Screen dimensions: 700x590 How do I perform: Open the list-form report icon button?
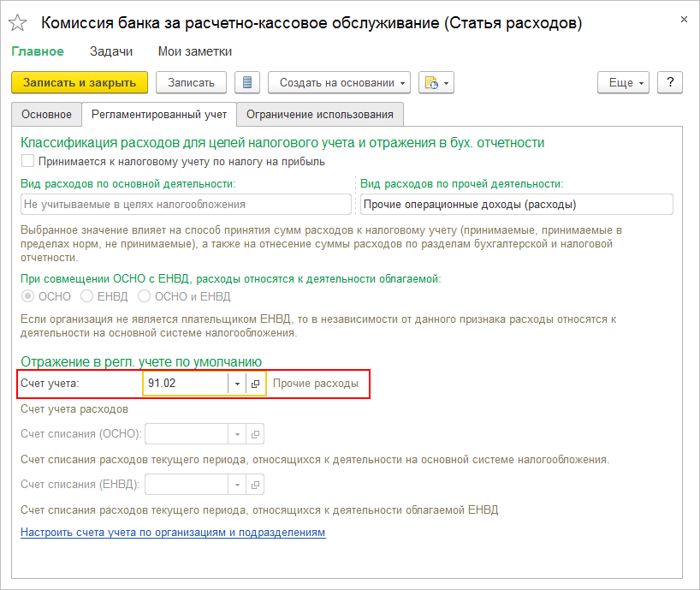click(247, 82)
